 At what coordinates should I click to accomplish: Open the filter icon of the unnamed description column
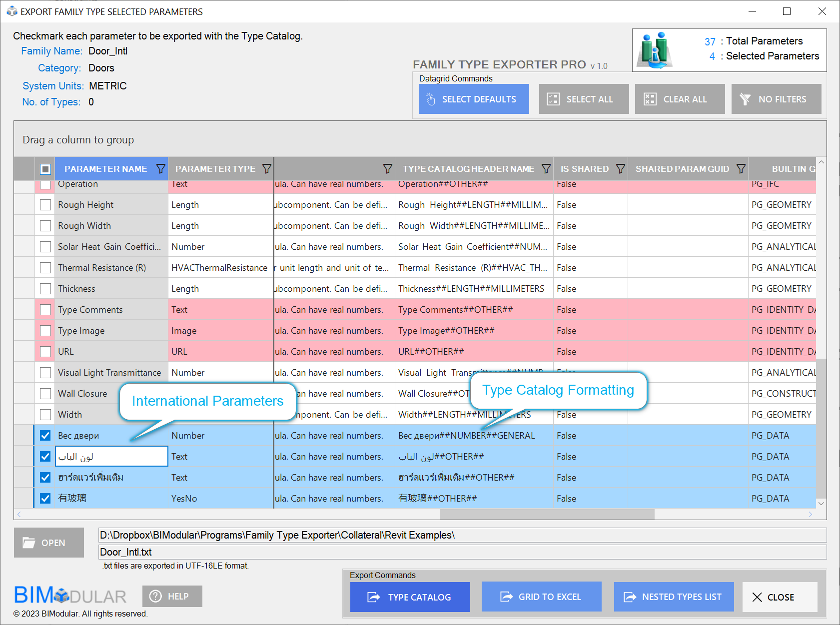coord(387,169)
